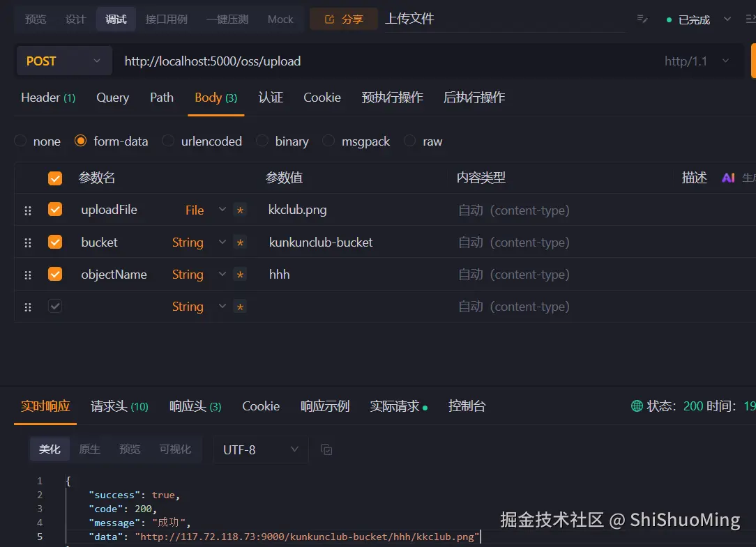The image size is (756, 547).
Task: Click the request URL input field
Action: 386,61
